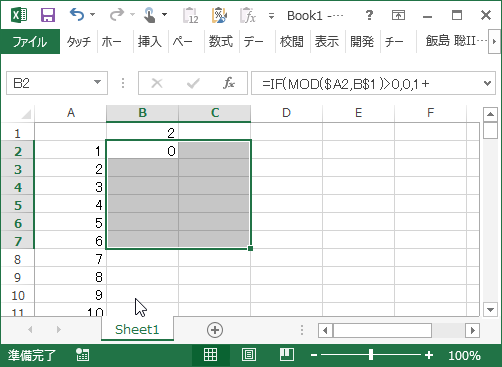Switch to Normal view icon
The image size is (502, 367).
coord(210,355)
